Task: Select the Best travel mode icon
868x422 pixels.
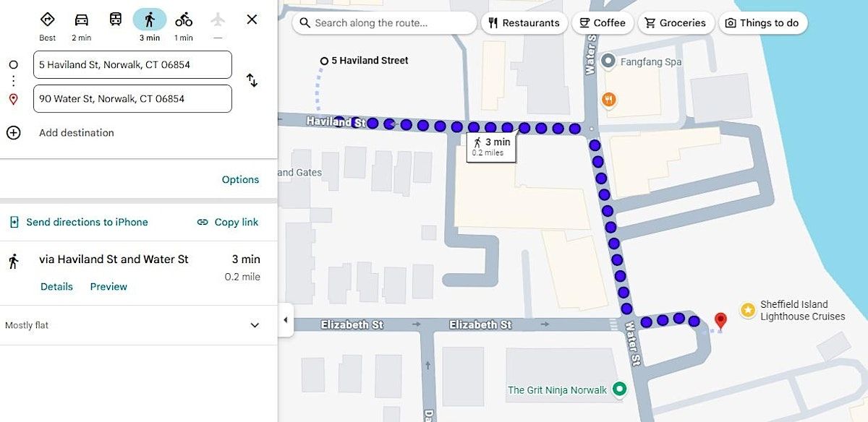Action: (x=48, y=20)
